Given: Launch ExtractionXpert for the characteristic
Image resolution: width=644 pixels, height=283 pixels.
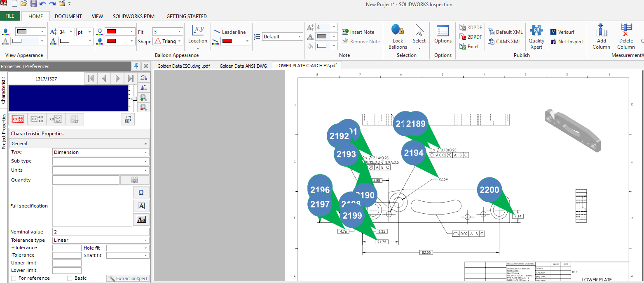Looking at the screenshot, I should (x=128, y=278).
